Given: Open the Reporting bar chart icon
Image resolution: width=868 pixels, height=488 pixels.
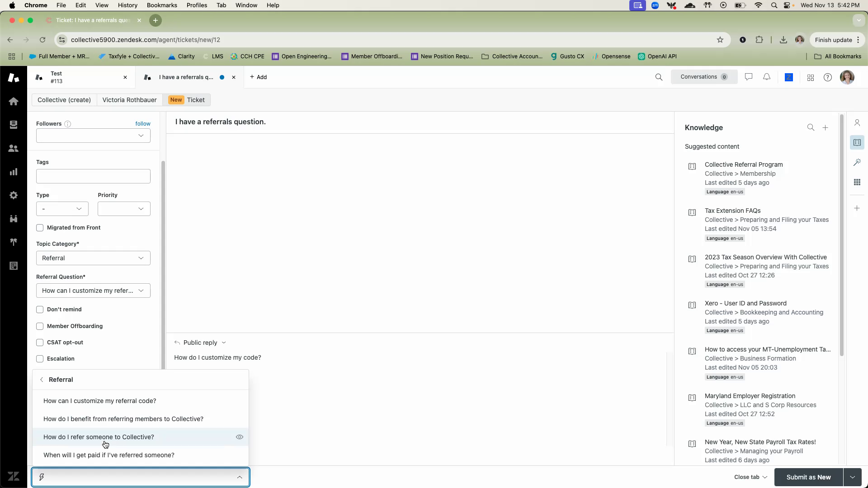Looking at the screenshot, I should [14, 172].
